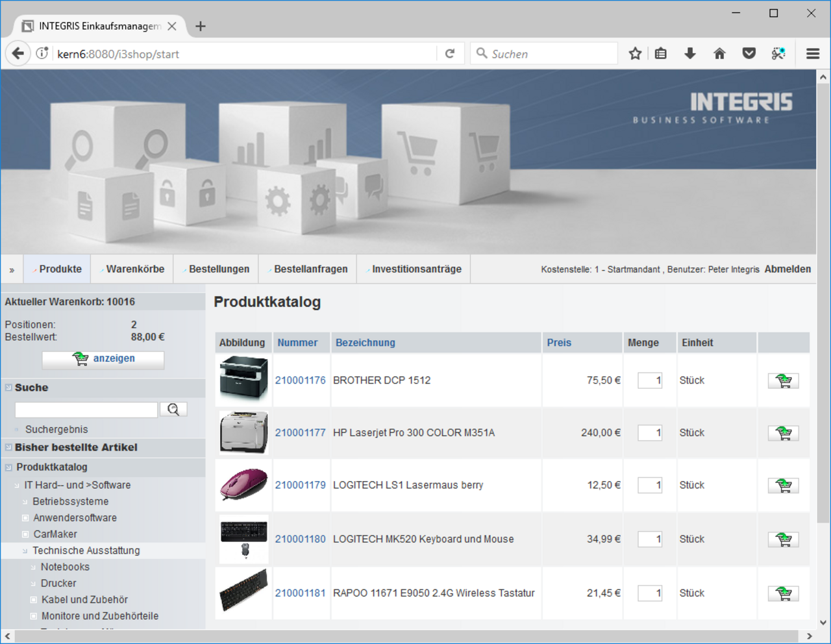Open the Pocket icon in toolbar

click(x=749, y=53)
